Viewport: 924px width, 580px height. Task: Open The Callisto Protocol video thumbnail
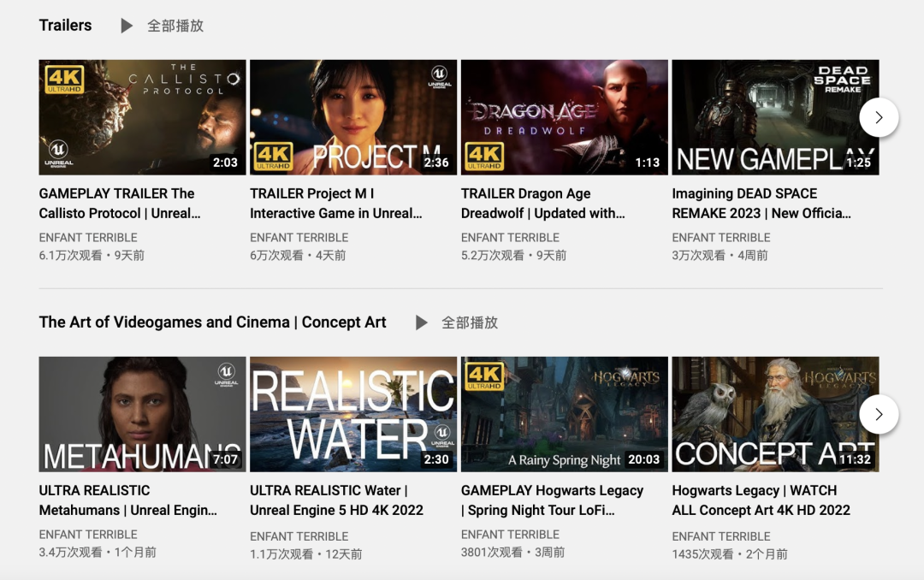tap(142, 117)
